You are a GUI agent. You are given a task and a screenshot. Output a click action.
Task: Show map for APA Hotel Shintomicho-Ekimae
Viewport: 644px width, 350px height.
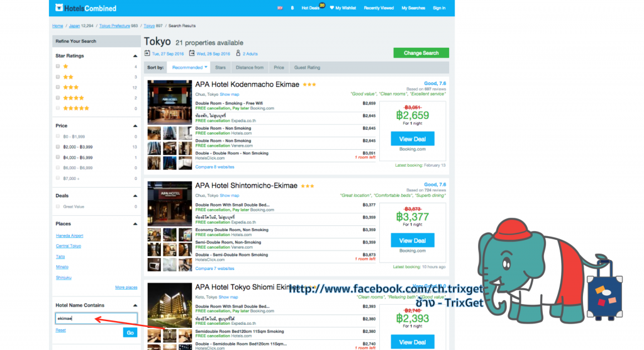(229, 196)
